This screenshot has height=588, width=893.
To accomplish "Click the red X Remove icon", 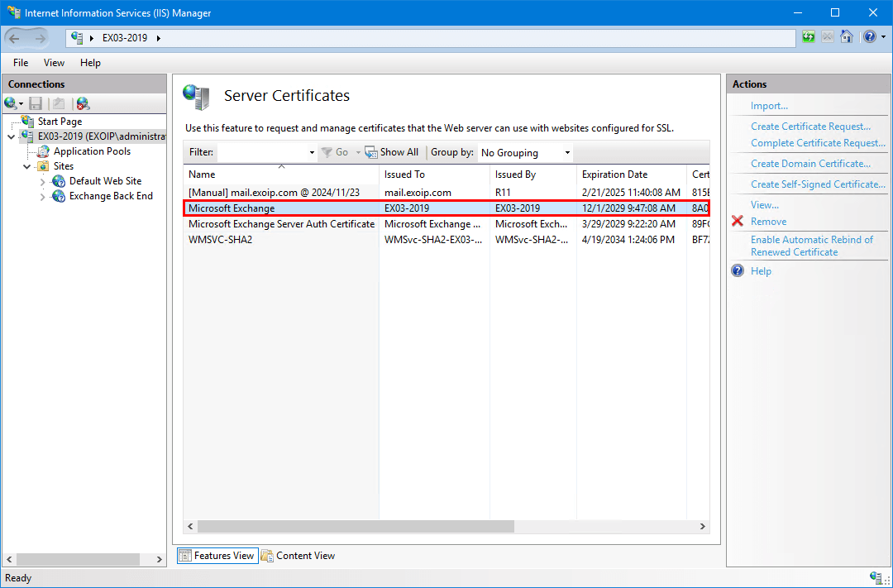I will (738, 221).
